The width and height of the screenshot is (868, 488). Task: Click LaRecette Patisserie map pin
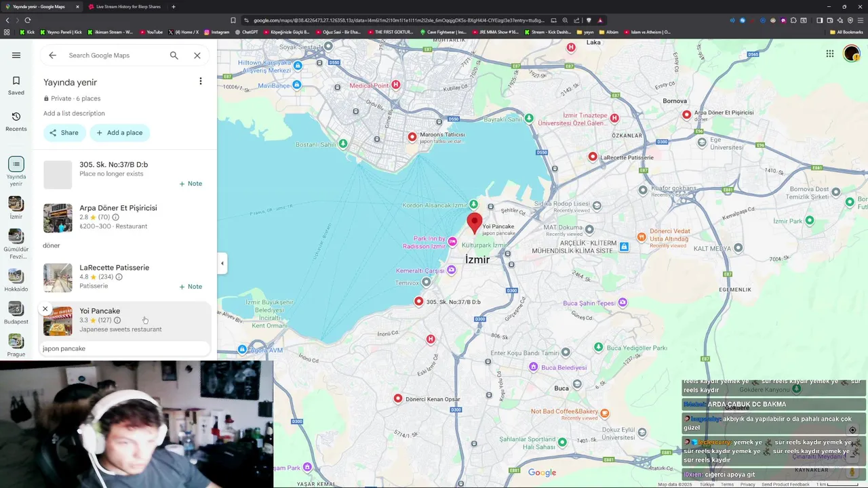point(593,157)
